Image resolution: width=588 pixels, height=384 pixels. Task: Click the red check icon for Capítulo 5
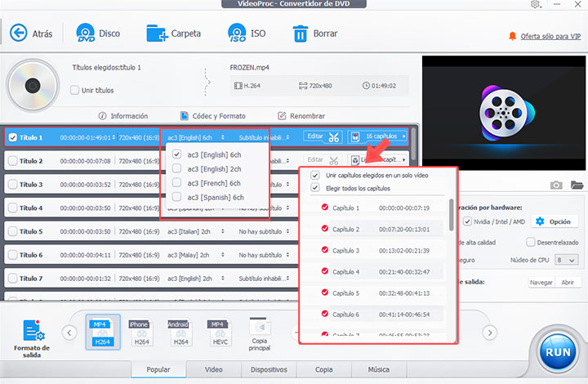[x=325, y=292]
